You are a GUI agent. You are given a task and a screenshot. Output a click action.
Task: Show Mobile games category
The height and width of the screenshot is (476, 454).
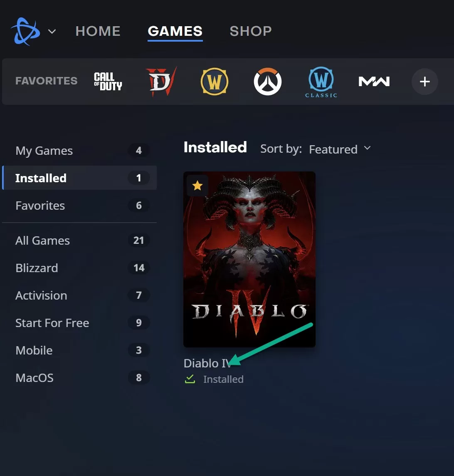pos(79,350)
